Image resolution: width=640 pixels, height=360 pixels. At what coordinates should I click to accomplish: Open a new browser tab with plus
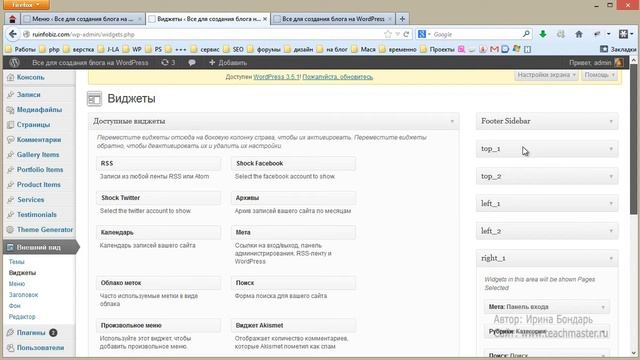[x=402, y=19]
